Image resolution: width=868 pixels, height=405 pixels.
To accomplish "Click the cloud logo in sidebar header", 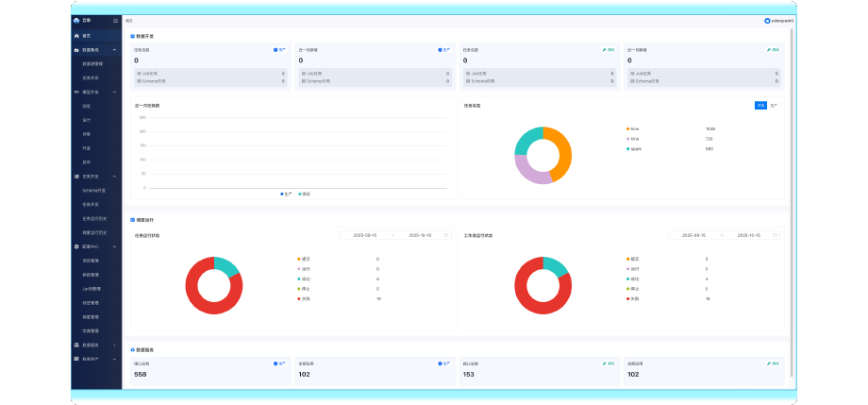I will (x=76, y=20).
